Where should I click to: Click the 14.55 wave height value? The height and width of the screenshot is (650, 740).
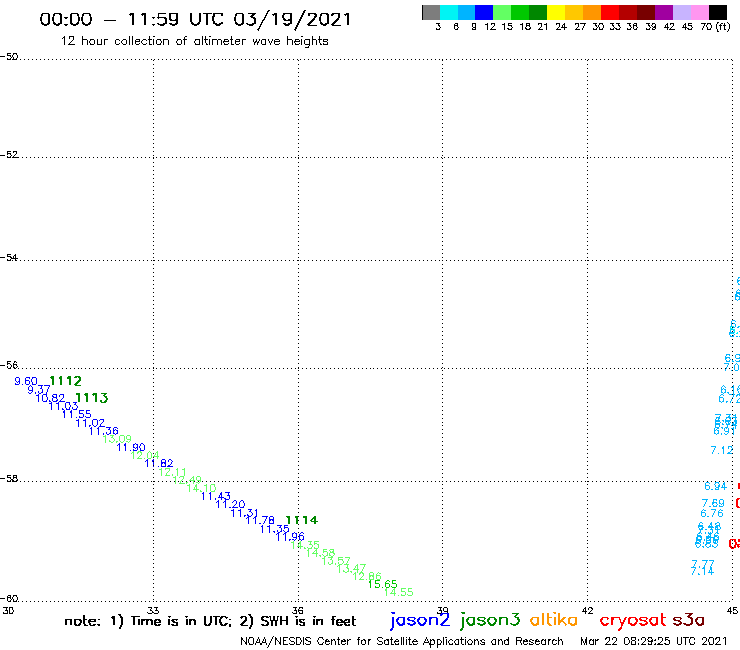398,592
